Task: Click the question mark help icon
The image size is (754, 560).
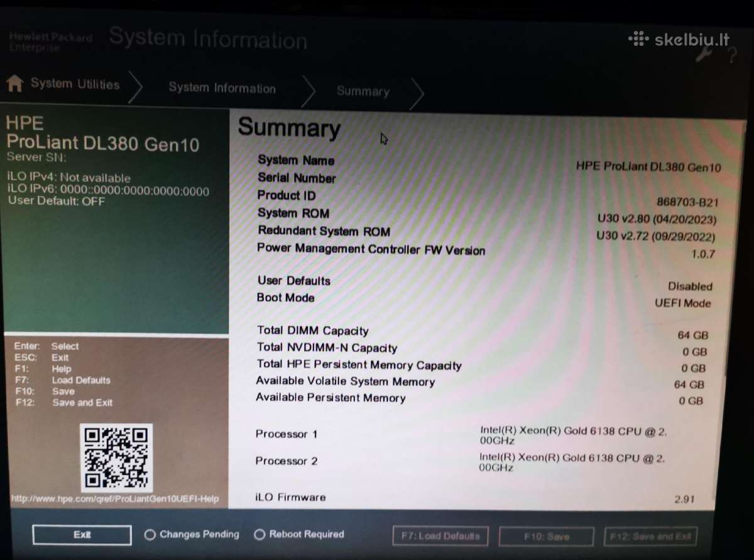Action: [x=731, y=55]
